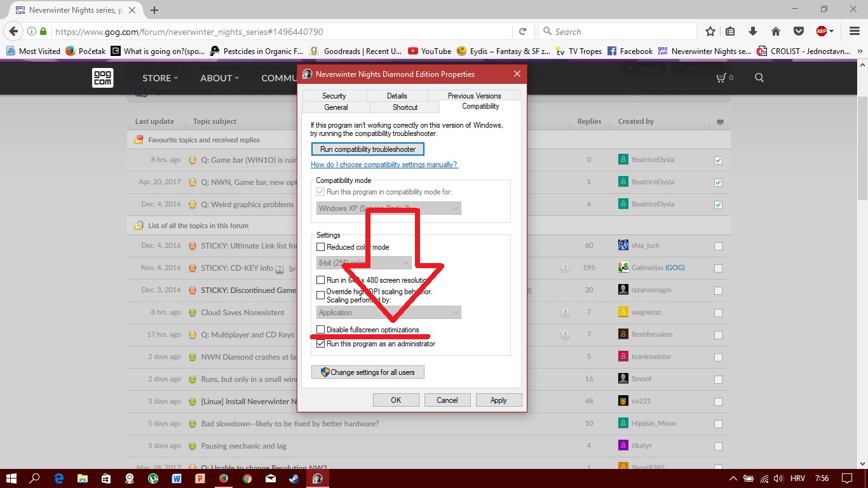Viewport: 868px width, 488px height.
Task: Open the 'Pausing mechanic and lag' topic
Action: 243,446
